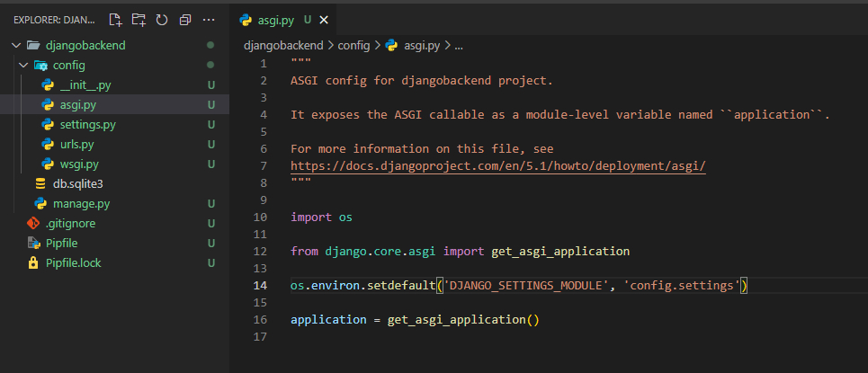Open Explorer more actions ellipsis menu
This screenshot has width=868, height=373.
pos(209,19)
